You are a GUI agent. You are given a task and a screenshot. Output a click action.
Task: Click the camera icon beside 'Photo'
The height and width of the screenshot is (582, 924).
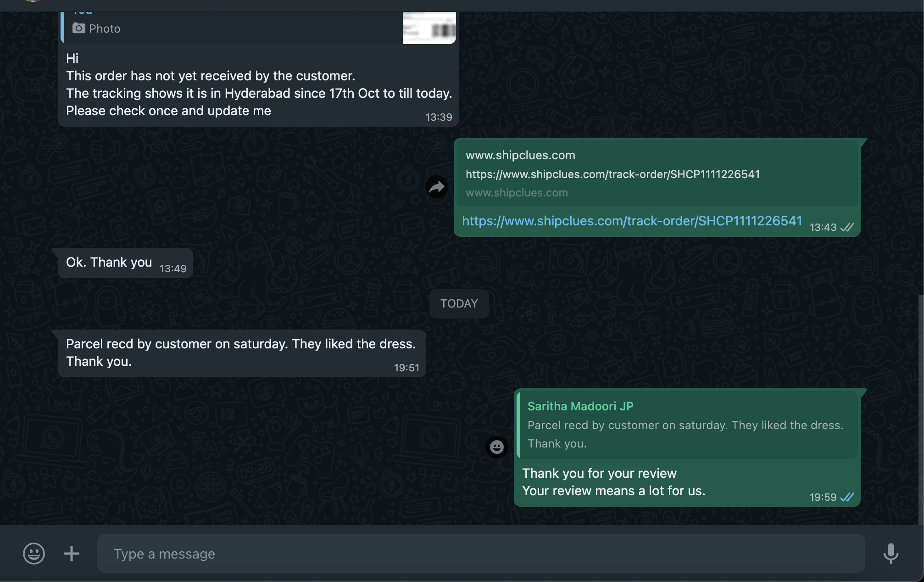click(78, 28)
